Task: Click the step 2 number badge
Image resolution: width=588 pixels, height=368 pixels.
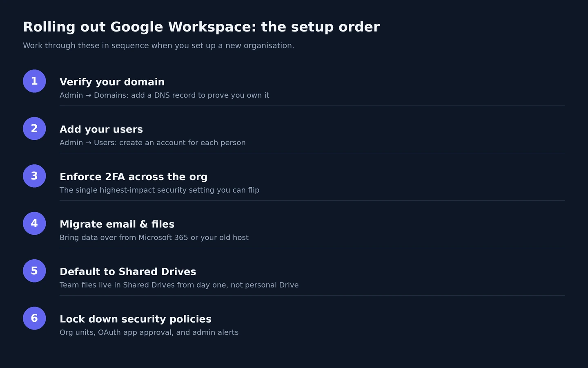Action: [34, 128]
